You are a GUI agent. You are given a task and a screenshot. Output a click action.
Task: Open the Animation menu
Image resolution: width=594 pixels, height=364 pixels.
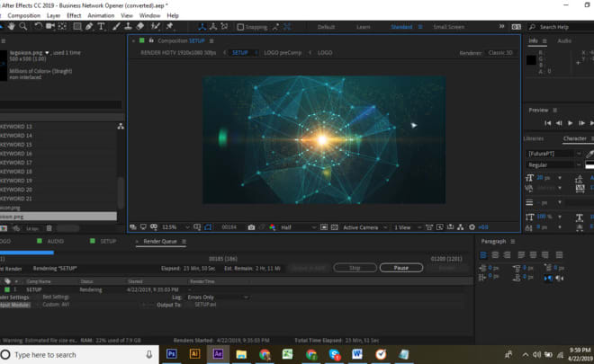tap(101, 15)
